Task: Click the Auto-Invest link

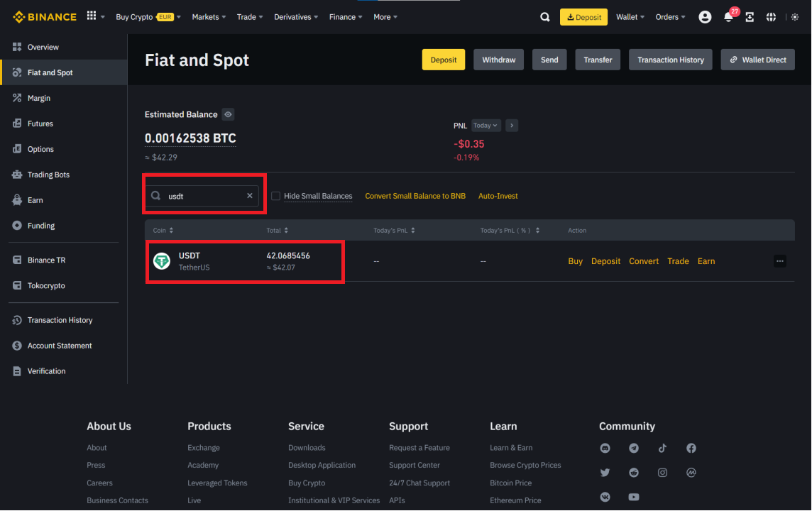Action: tap(498, 196)
